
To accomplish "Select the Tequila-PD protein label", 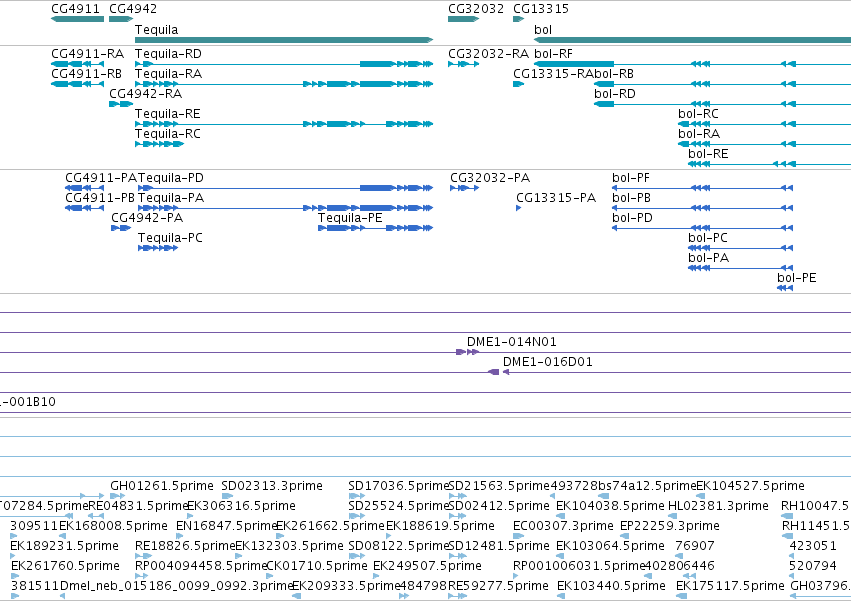I will 171,178.
